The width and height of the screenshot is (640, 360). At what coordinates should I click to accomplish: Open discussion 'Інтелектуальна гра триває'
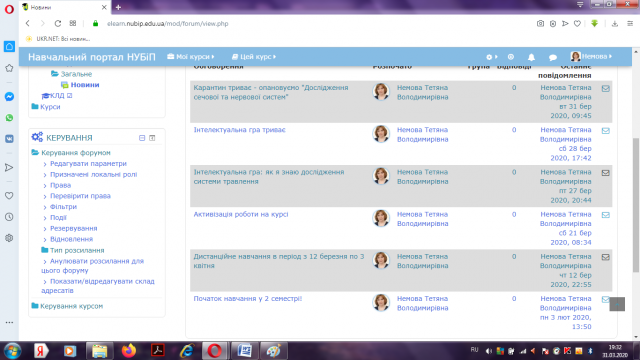(x=240, y=130)
